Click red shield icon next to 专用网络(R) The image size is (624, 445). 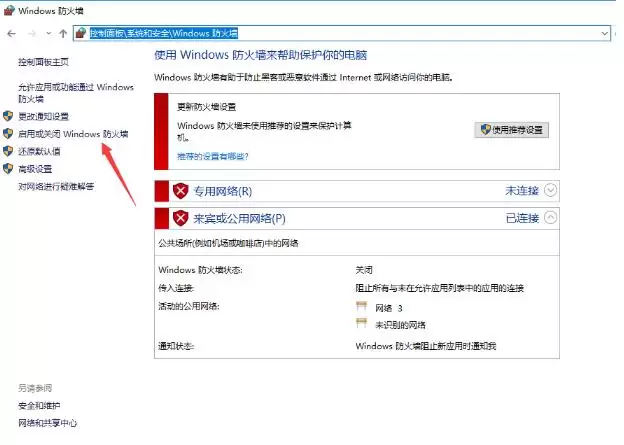pos(180,191)
